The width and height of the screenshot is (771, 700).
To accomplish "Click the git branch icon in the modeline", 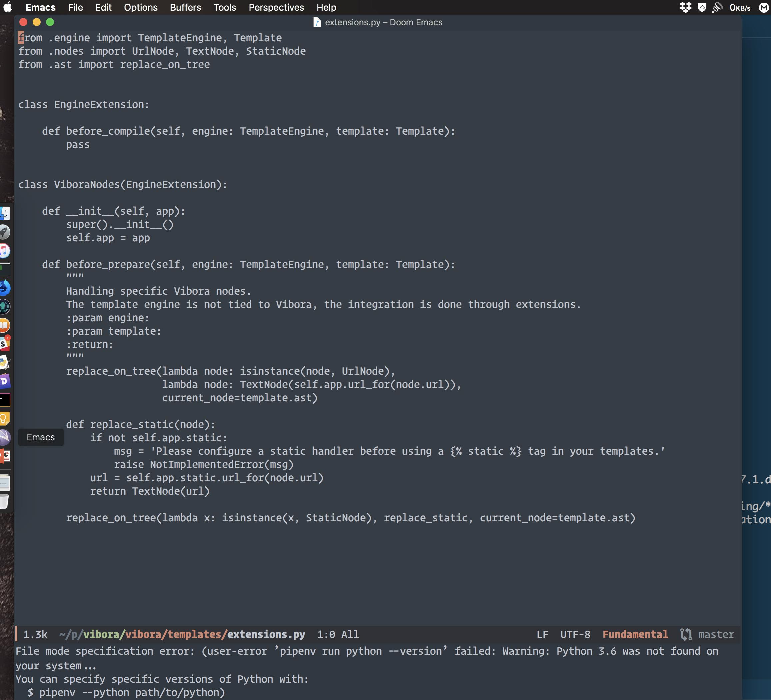I will (x=686, y=634).
